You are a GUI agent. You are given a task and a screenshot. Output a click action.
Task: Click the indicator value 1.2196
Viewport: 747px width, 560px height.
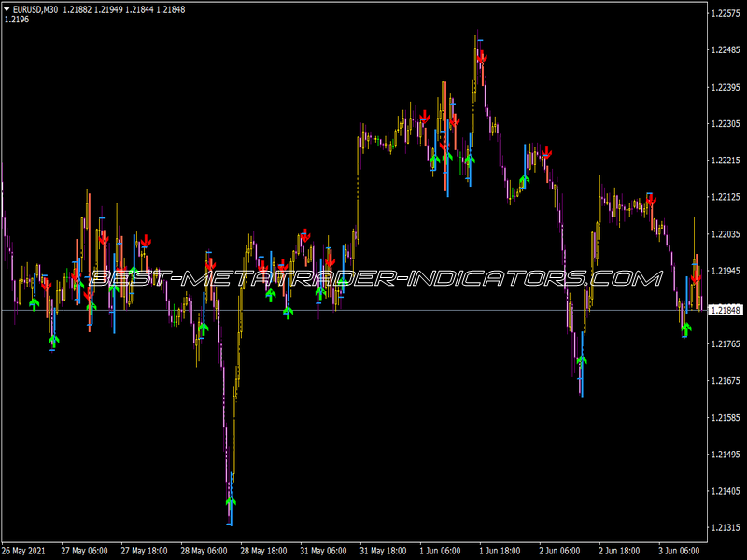pyautogui.click(x=17, y=20)
